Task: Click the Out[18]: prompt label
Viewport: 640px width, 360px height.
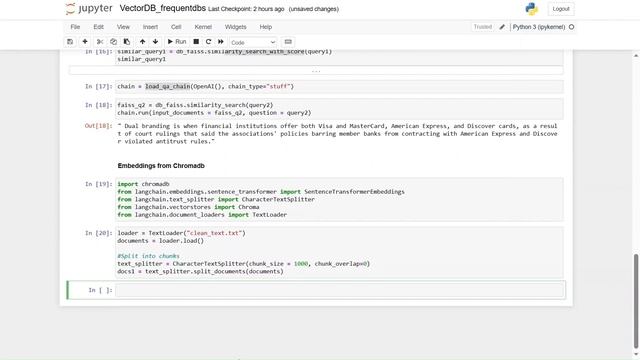Action: tap(98, 126)
